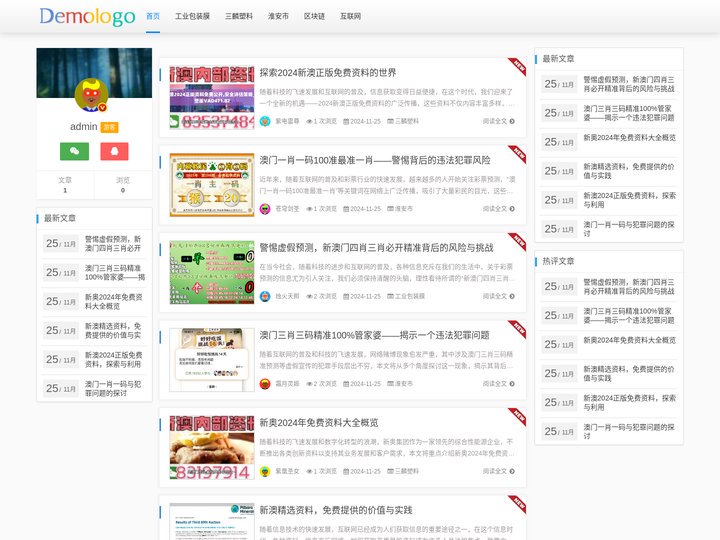
Task: Click author avatar on 警惕虚假预测 main post
Action: click(265, 296)
